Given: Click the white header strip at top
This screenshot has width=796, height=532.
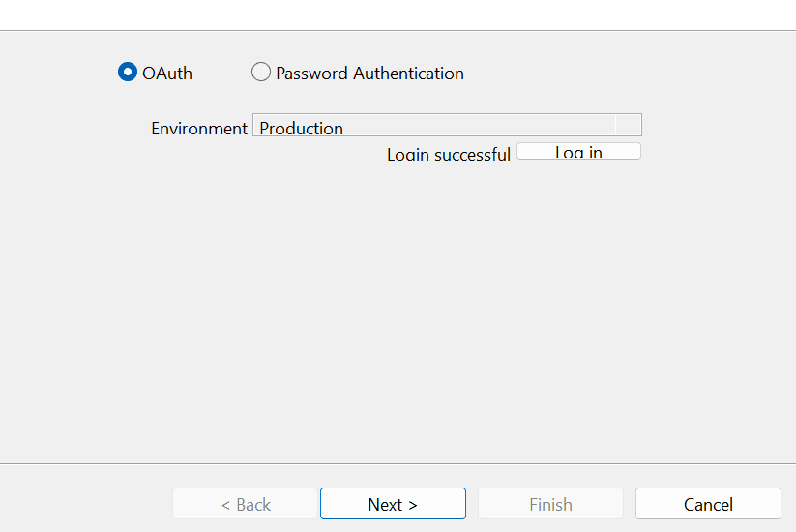Looking at the screenshot, I should click(398, 15).
